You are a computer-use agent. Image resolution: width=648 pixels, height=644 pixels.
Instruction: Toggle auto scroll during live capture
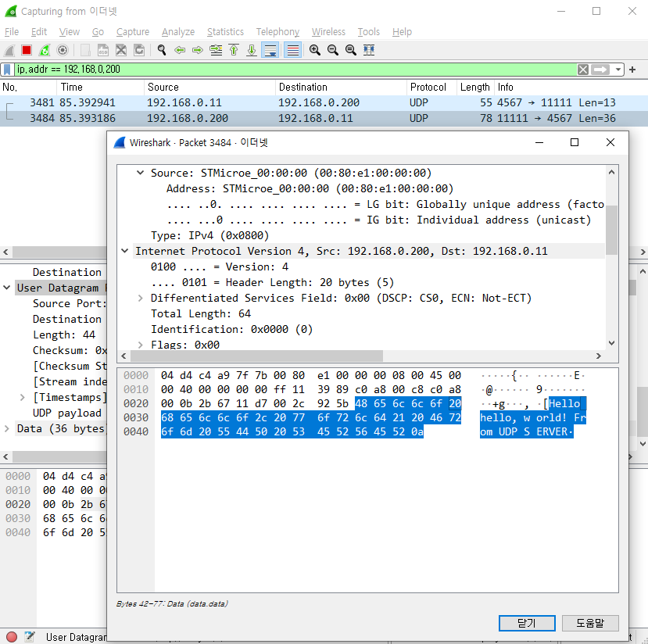[x=270, y=50]
